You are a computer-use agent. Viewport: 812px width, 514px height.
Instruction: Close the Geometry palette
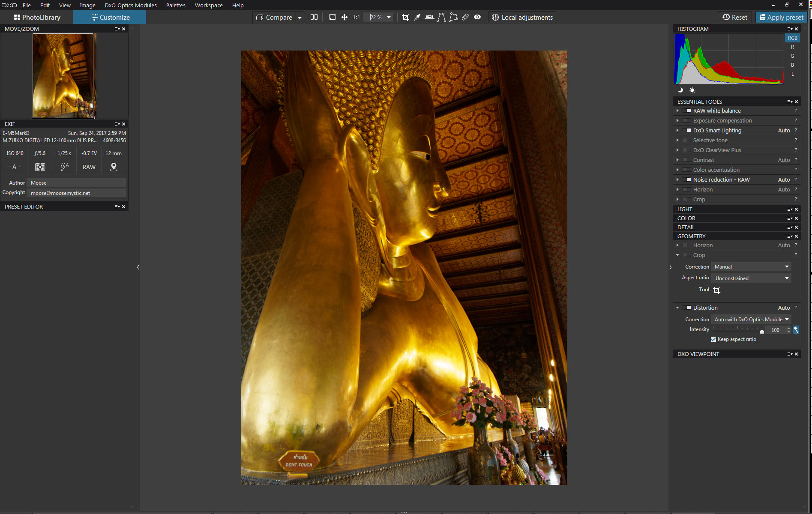coord(797,236)
